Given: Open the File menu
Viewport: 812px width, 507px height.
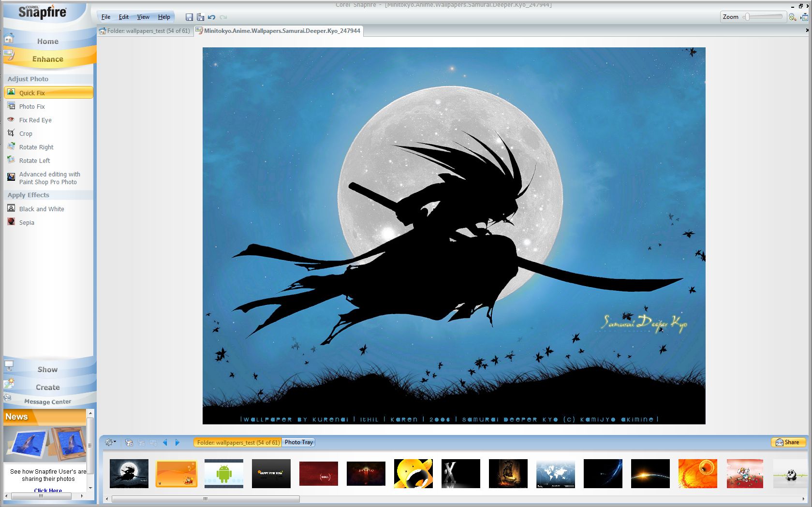Looking at the screenshot, I should pyautogui.click(x=106, y=17).
